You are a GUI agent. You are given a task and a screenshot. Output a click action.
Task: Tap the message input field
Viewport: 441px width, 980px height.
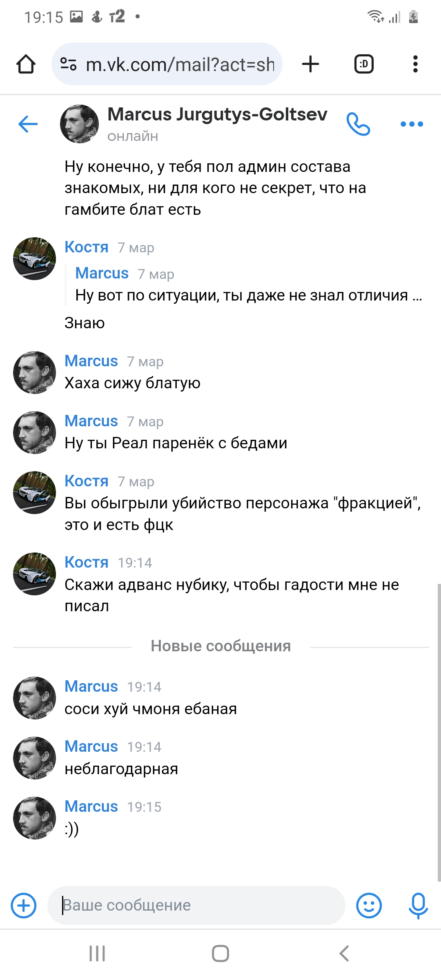coord(196,905)
